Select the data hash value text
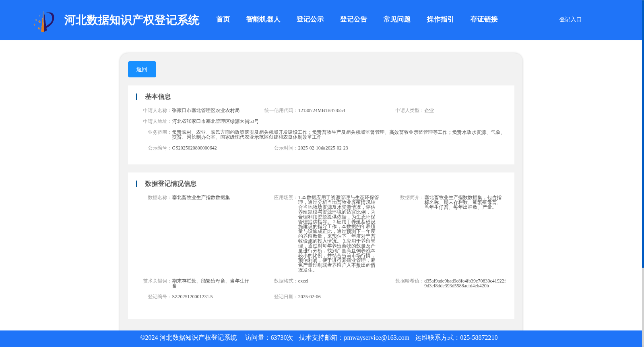644x347 pixels. tap(465, 283)
